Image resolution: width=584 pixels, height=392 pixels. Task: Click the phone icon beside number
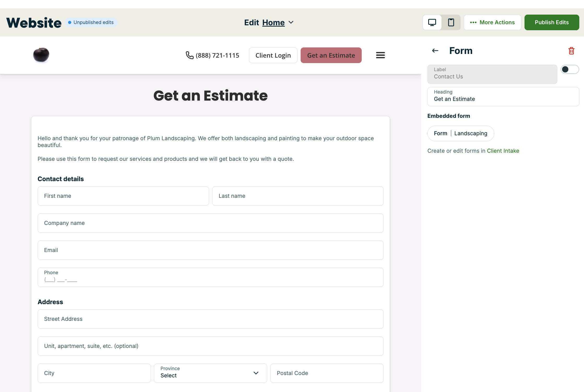pyautogui.click(x=189, y=55)
